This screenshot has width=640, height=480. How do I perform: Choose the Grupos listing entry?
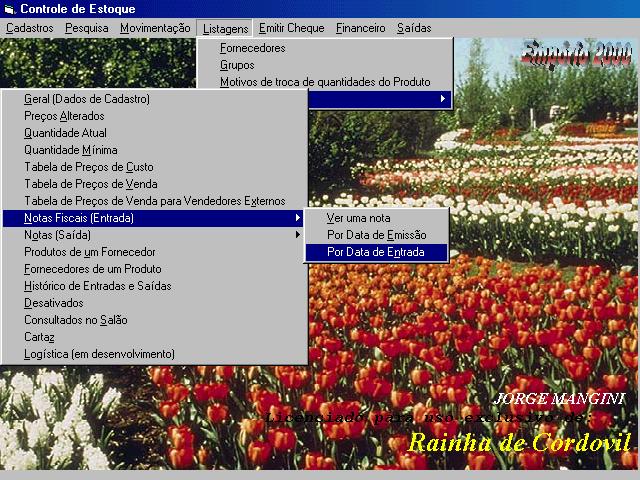237,65
